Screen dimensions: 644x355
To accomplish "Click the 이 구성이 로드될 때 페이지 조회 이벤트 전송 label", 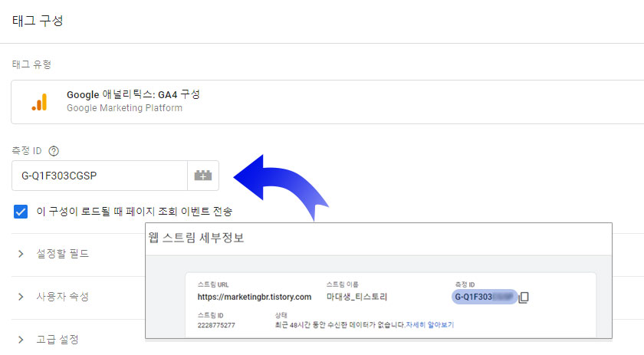I will coord(134,212).
